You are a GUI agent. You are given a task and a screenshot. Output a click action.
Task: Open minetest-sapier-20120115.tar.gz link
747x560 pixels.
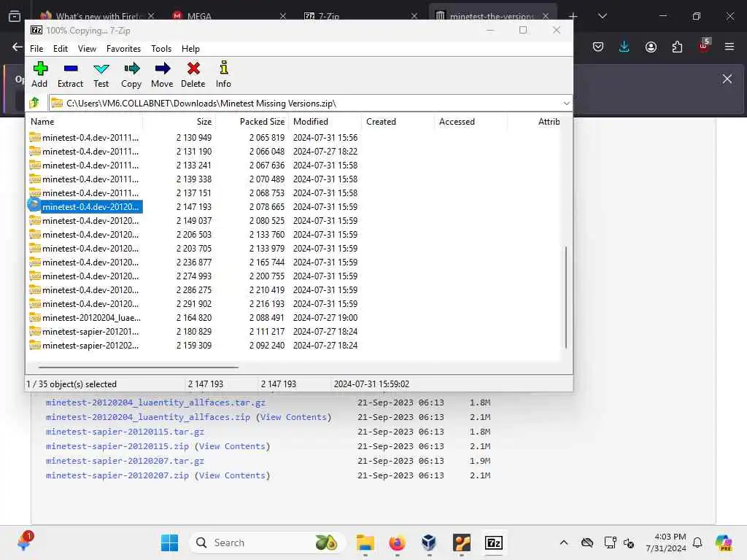click(x=125, y=432)
